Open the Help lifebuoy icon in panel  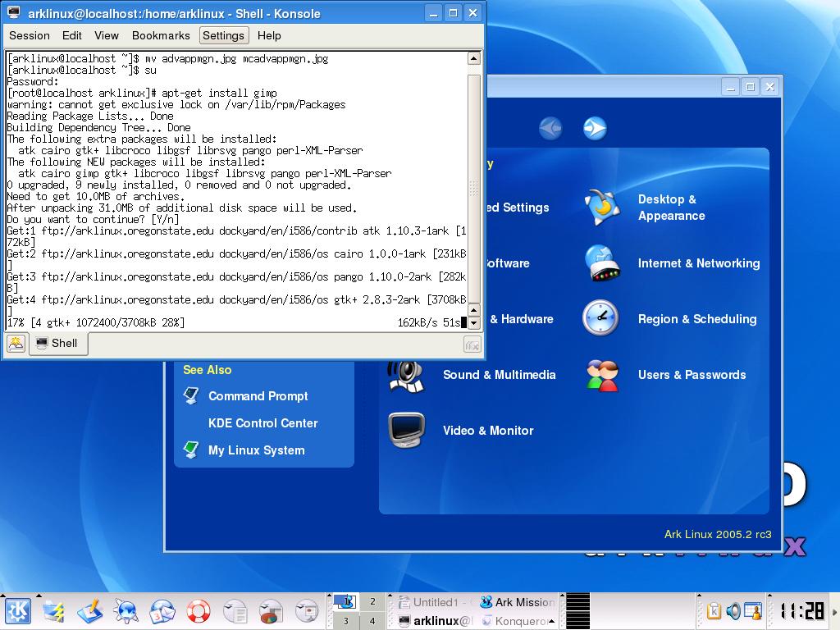pos(199,610)
